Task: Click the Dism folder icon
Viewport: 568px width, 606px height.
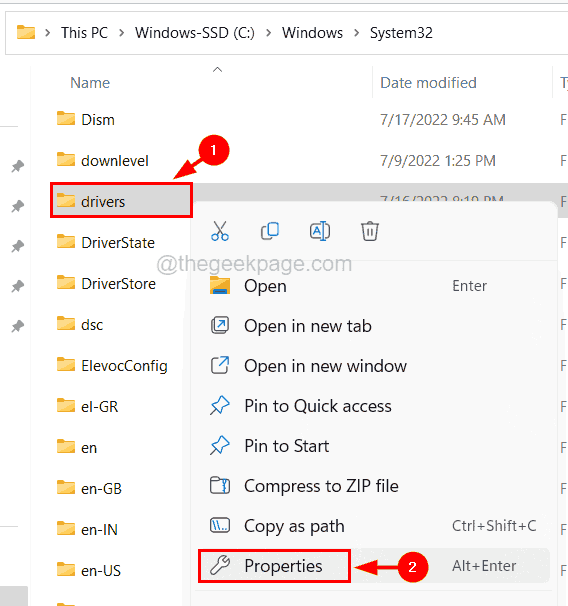Action: 66,118
